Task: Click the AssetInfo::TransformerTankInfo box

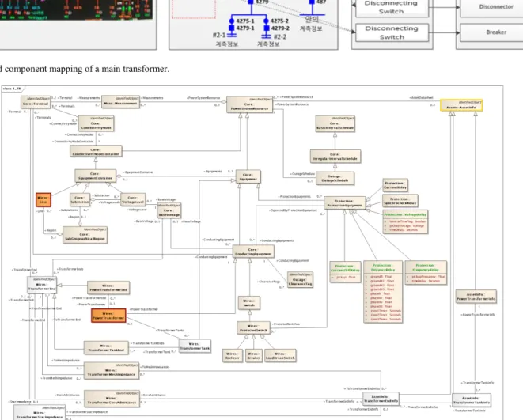Action: click(x=472, y=400)
